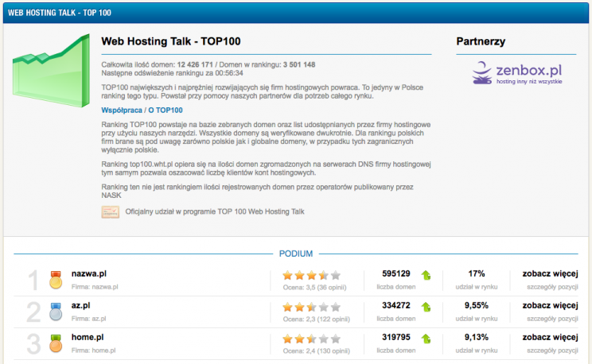Click total domains count 12 426 171
Viewport: 592px width, 364px height.
tap(195, 64)
